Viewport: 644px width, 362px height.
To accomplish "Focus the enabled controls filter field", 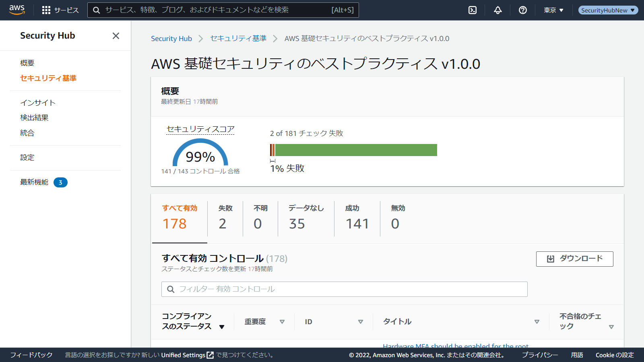I will point(350,289).
